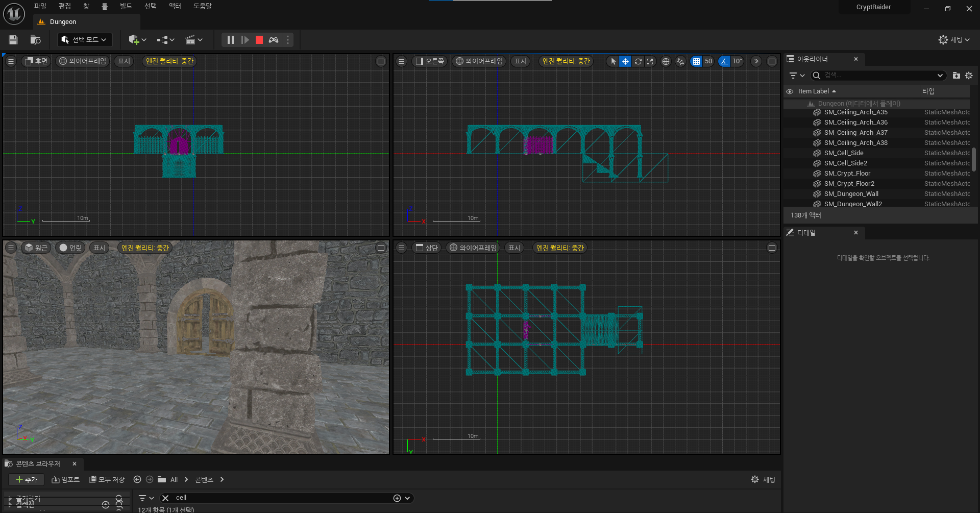The height and width of the screenshot is (513, 980).
Task: Click the Outliner add folder icon
Action: coord(956,76)
